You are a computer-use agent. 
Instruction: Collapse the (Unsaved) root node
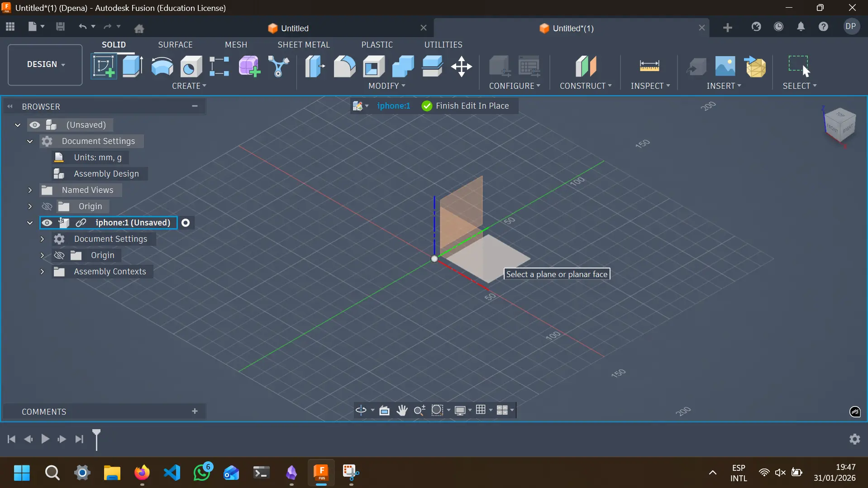18,125
